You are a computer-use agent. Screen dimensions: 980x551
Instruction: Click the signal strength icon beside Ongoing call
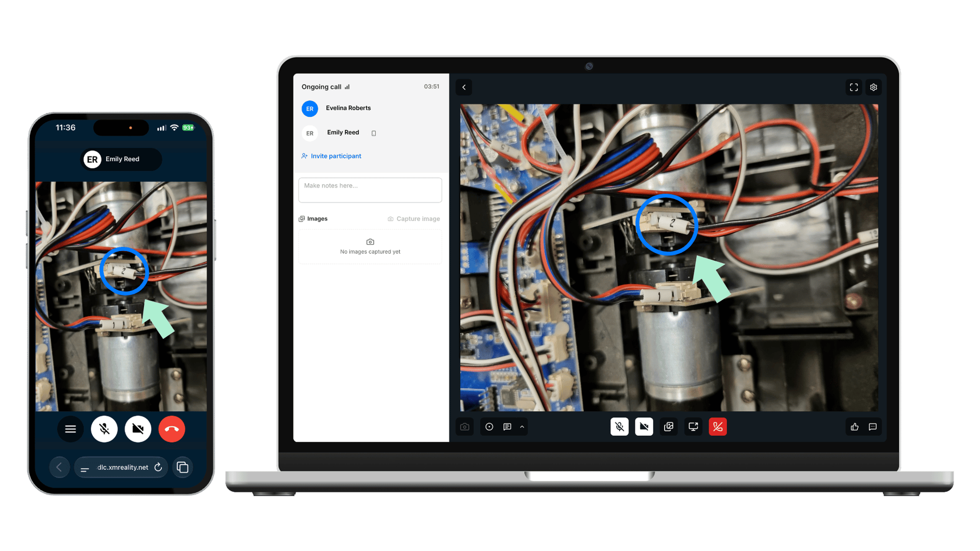tap(347, 87)
